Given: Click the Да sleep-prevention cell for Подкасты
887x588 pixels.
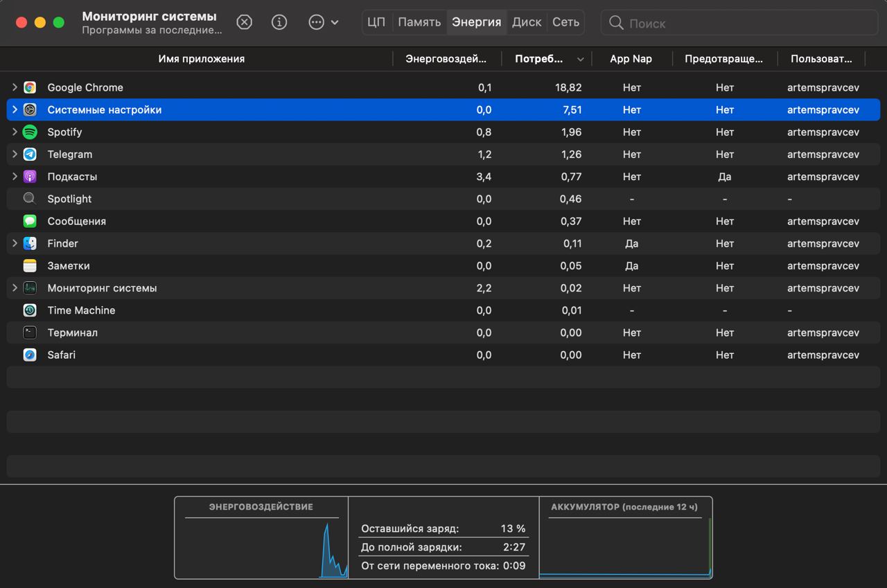Looking at the screenshot, I should click(724, 176).
